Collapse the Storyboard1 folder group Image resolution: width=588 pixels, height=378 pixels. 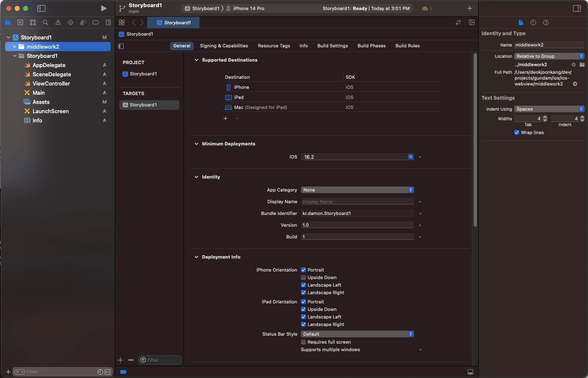[15, 56]
